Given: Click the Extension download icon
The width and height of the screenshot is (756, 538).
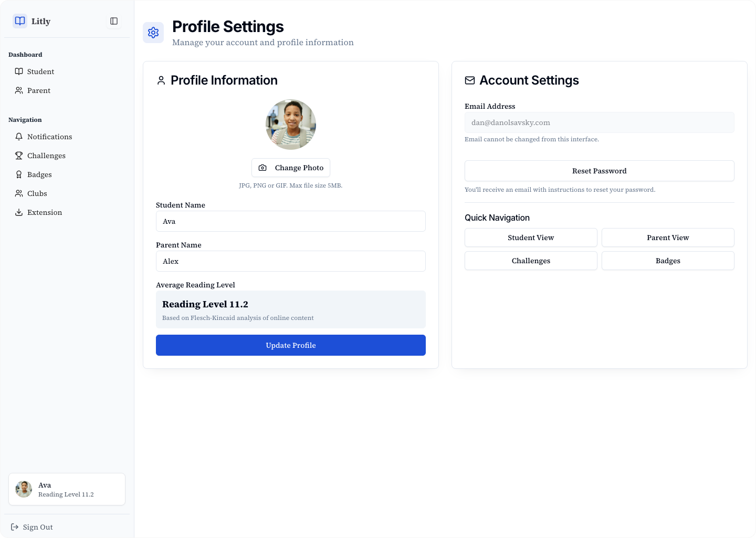Looking at the screenshot, I should (19, 212).
